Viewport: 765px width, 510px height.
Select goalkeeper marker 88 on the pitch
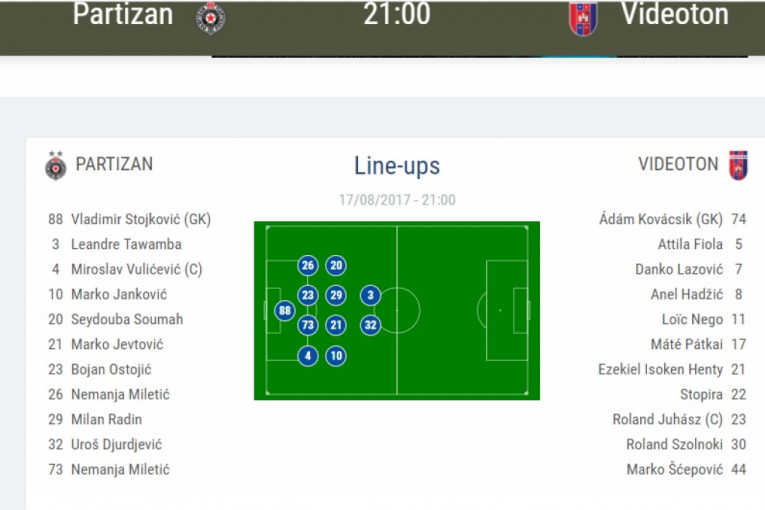click(x=285, y=311)
